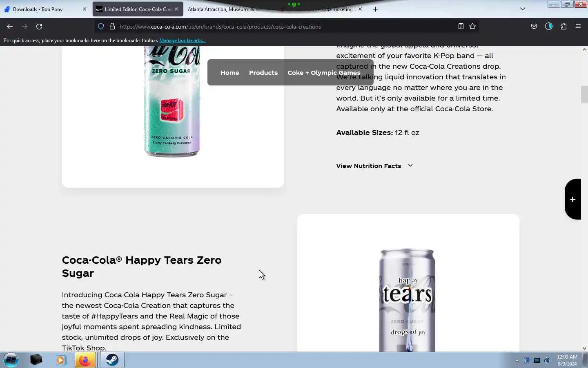Switch to the Downloads - Bob Pony tab

[x=45, y=9]
